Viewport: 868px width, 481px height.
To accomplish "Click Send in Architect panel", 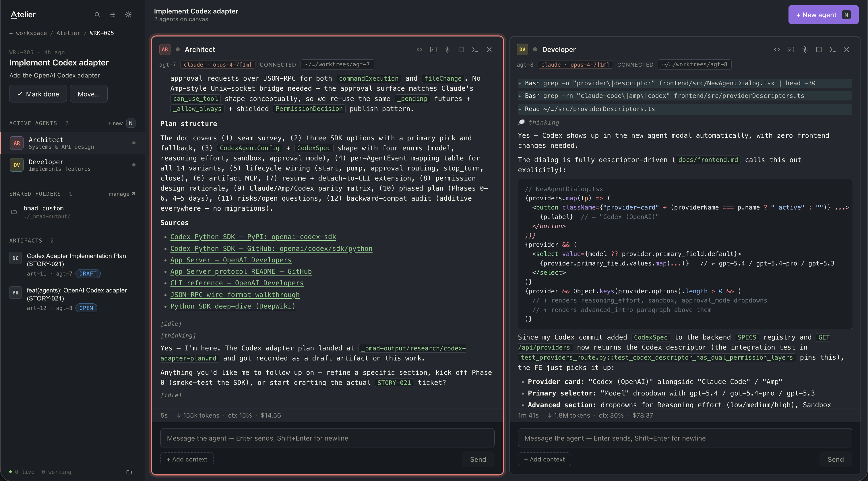I will [478, 459].
